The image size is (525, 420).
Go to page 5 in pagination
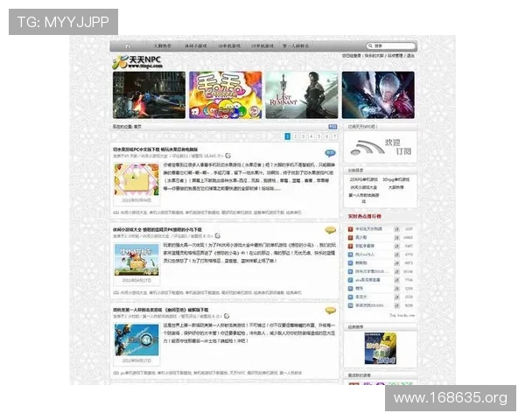[x=318, y=136]
